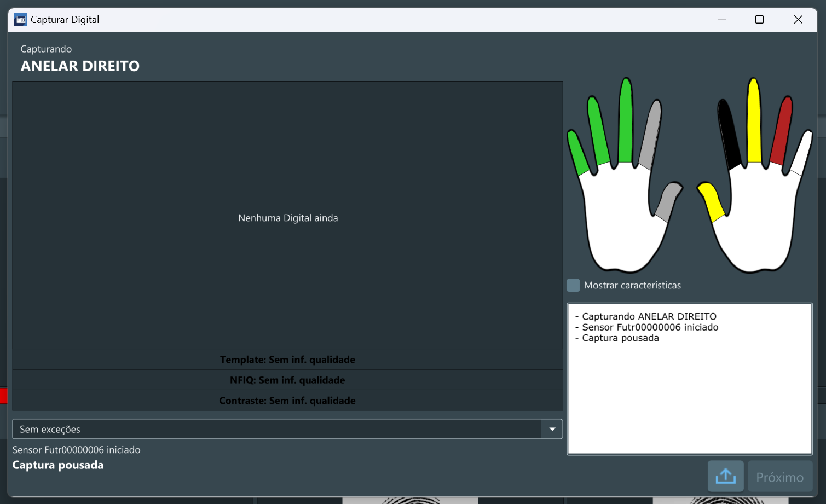Image resolution: width=826 pixels, height=504 pixels.
Task: Click the Capturar Digital app icon in title bar
Action: tap(20, 20)
